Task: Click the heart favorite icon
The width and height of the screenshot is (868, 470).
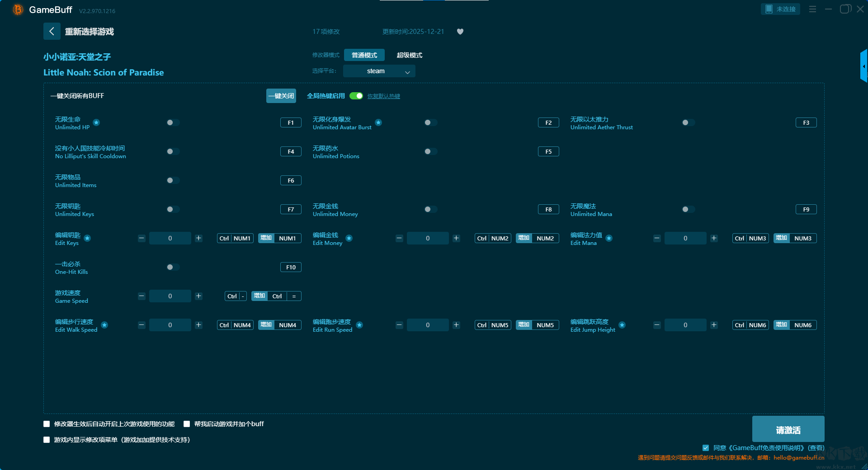Action: [460, 32]
